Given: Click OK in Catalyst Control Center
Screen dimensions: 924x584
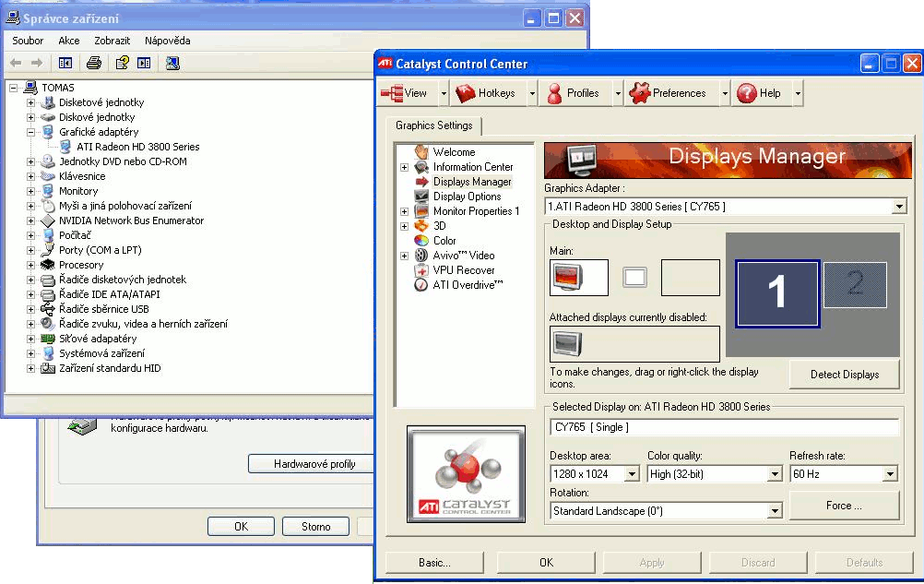Looking at the screenshot, I should point(546,563).
